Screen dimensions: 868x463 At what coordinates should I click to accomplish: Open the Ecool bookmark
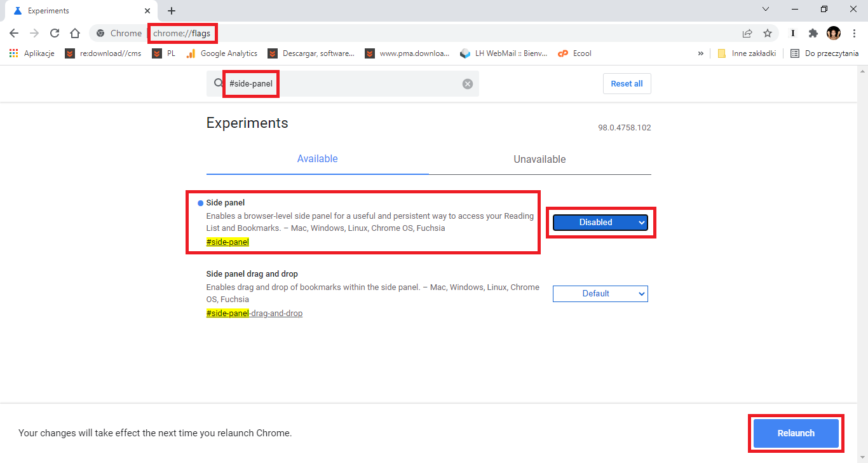pos(574,53)
